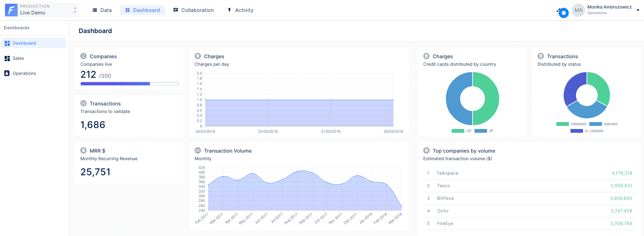The height and width of the screenshot is (236, 644).
Task: Click the Collaboration chat bubble icon
Action: pos(176,10)
